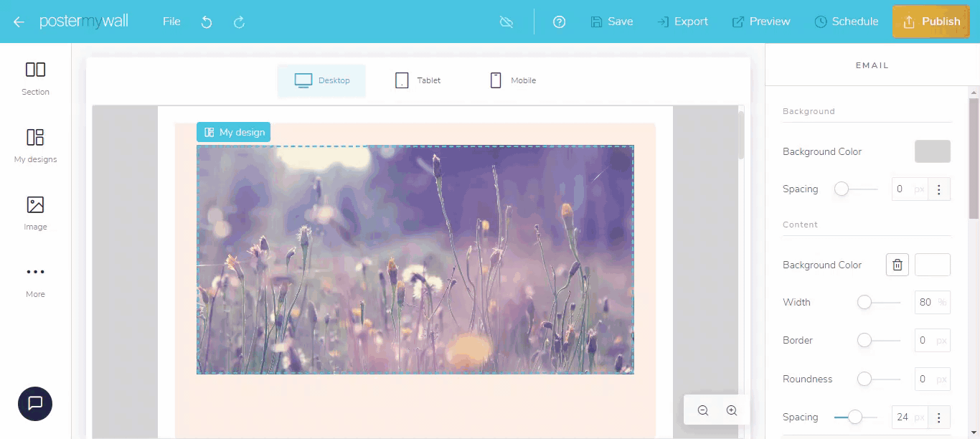This screenshot has height=439, width=980.
Task: Switch to Tablet view
Action: click(x=418, y=80)
